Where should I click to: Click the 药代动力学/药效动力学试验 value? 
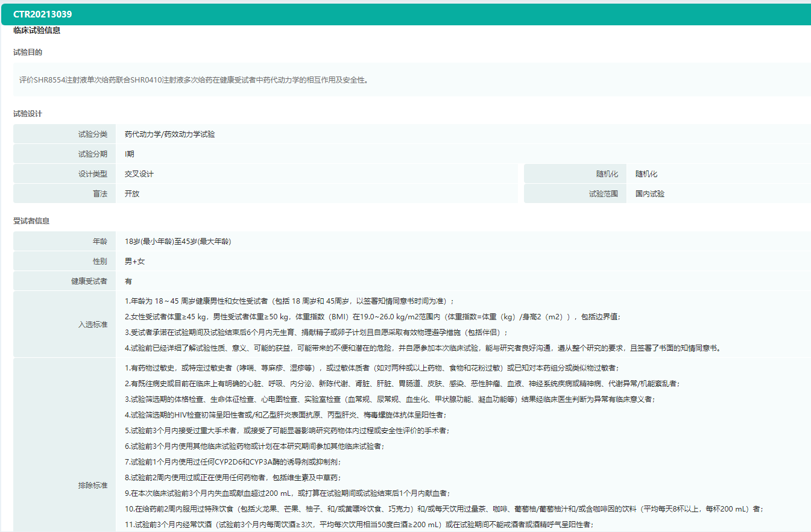[x=169, y=134]
